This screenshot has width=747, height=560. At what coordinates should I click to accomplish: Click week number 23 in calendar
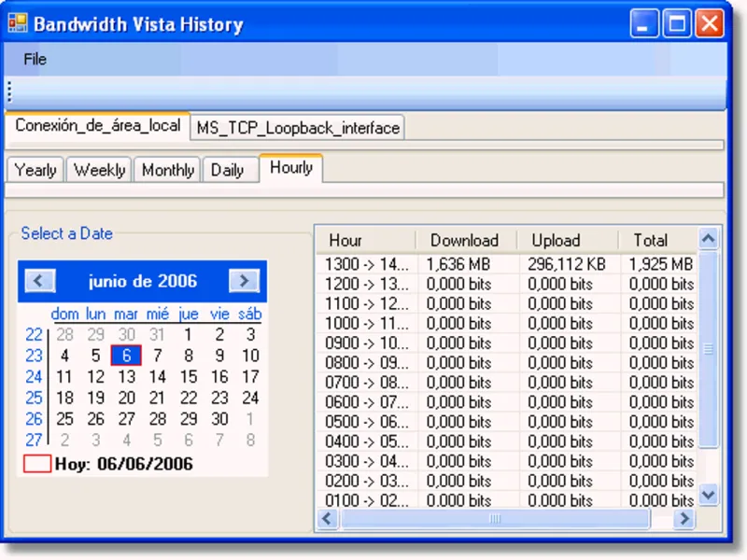coord(34,356)
